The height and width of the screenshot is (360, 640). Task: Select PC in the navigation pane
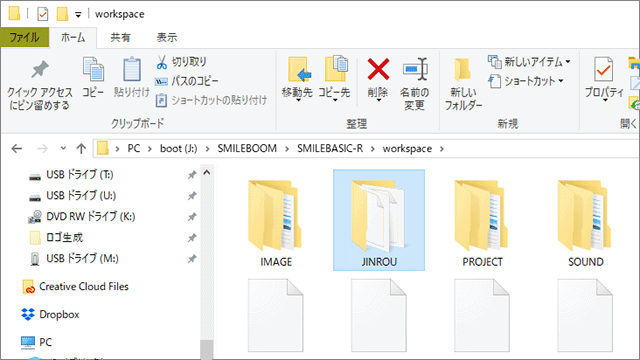point(36,342)
